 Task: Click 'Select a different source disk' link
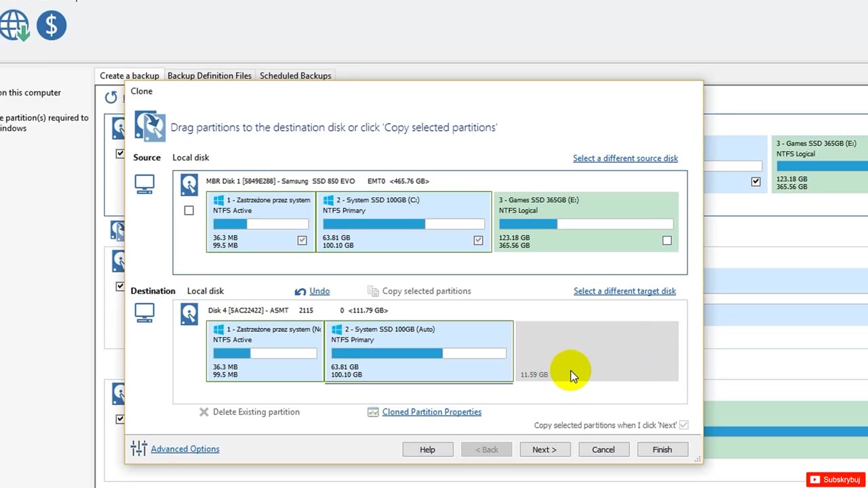tap(625, 159)
